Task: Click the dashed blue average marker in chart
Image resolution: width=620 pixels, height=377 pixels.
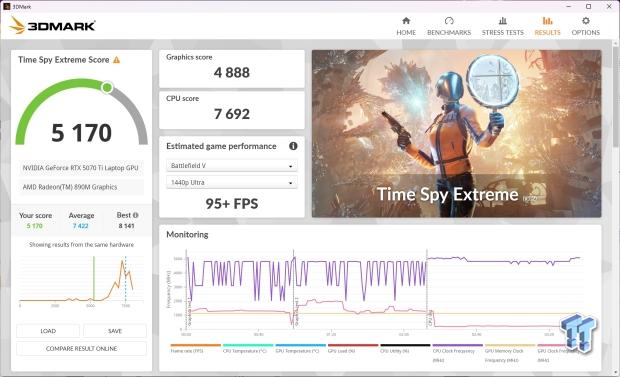Action: (x=125, y=278)
